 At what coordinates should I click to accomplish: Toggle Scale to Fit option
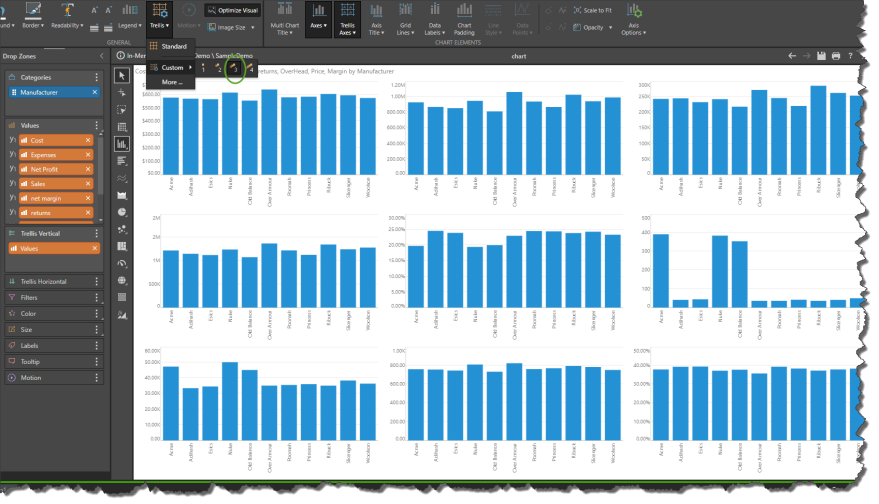pos(593,10)
